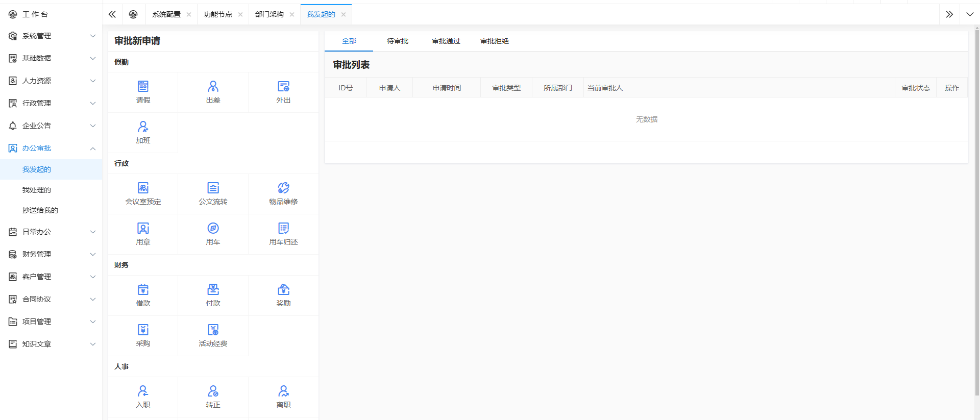Switch to the 审批拒绝 tab
980x420 pixels.
coord(494,41)
